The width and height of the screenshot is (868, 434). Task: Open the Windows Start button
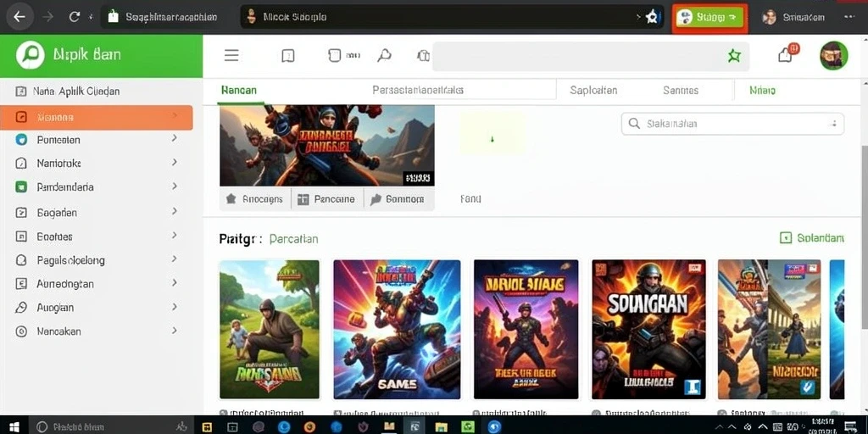[14, 427]
